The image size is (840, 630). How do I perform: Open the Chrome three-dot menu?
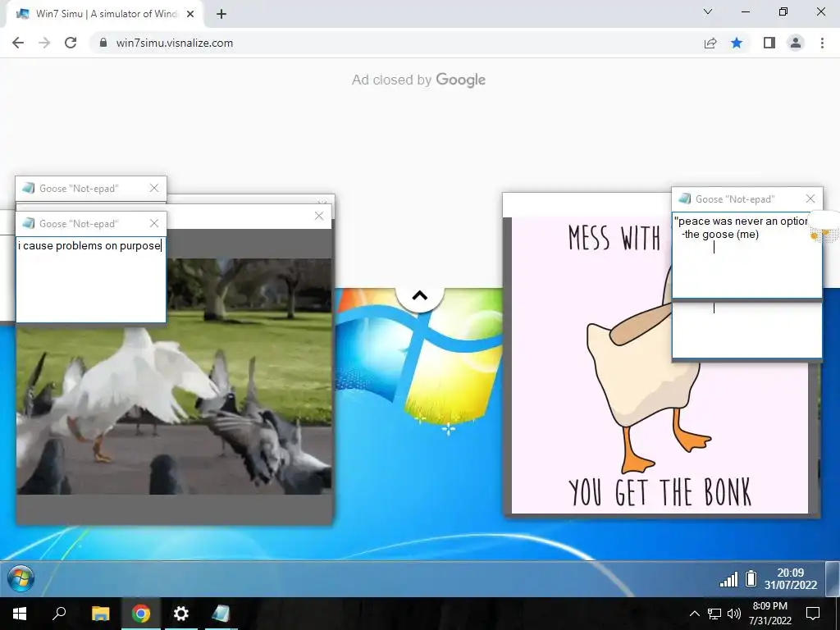(x=822, y=43)
